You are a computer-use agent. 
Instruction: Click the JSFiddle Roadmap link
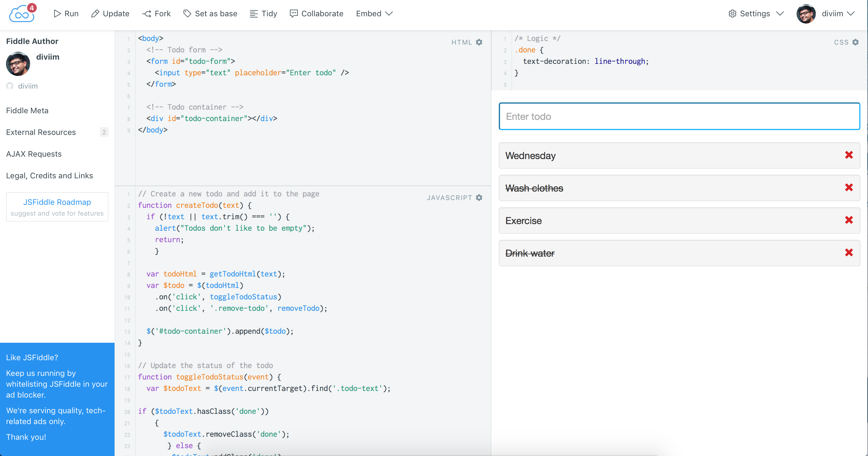pyautogui.click(x=57, y=202)
